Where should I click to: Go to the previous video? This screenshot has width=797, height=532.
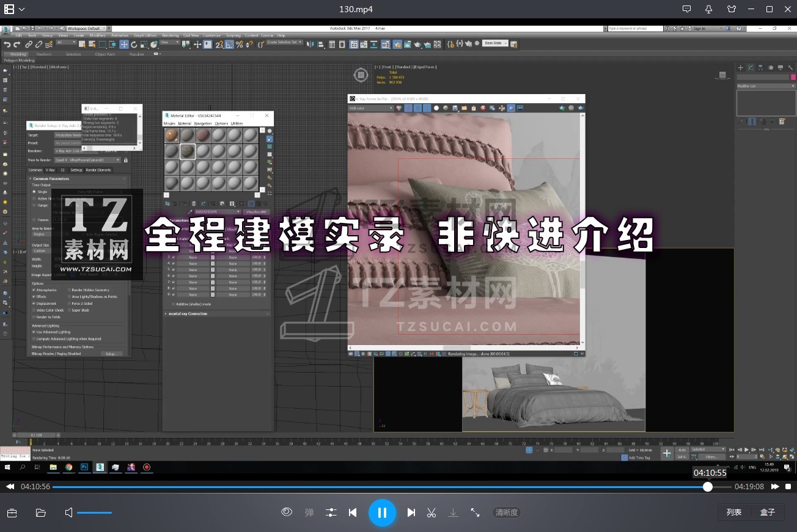coord(353,512)
